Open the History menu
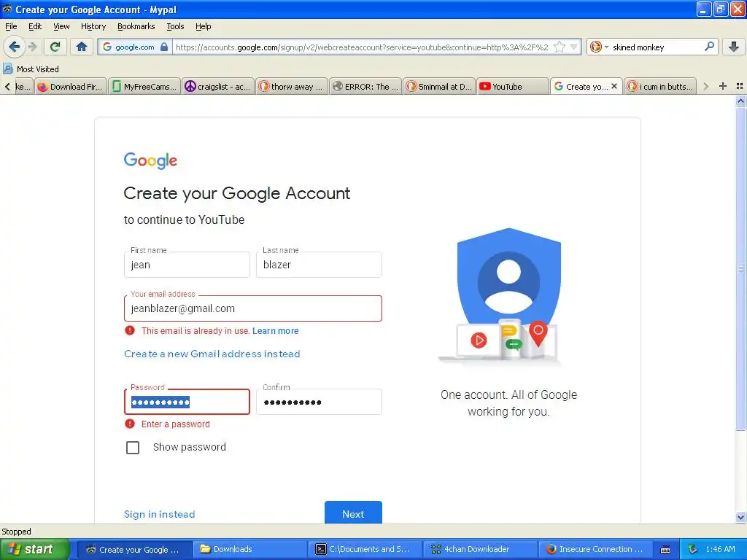The height and width of the screenshot is (560, 747). click(x=93, y=26)
